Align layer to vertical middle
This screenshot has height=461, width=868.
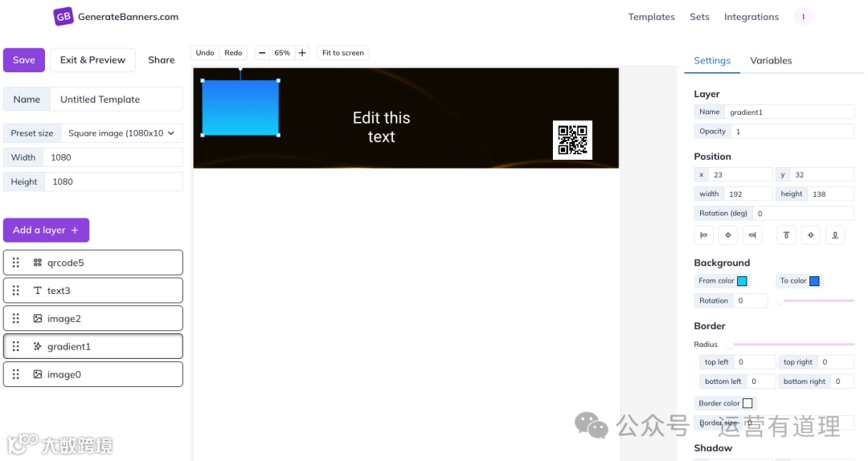pyautogui.click(x=810, y=235)
